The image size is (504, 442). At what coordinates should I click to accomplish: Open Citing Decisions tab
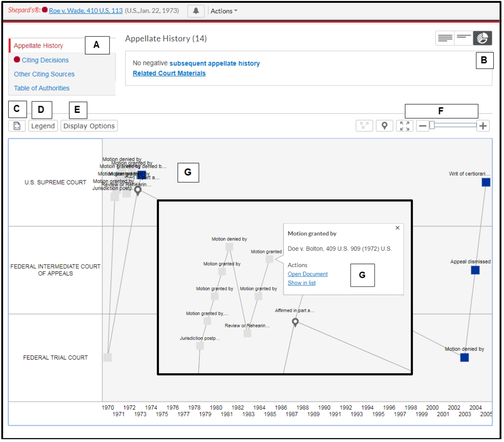click(x=45, y=60)
